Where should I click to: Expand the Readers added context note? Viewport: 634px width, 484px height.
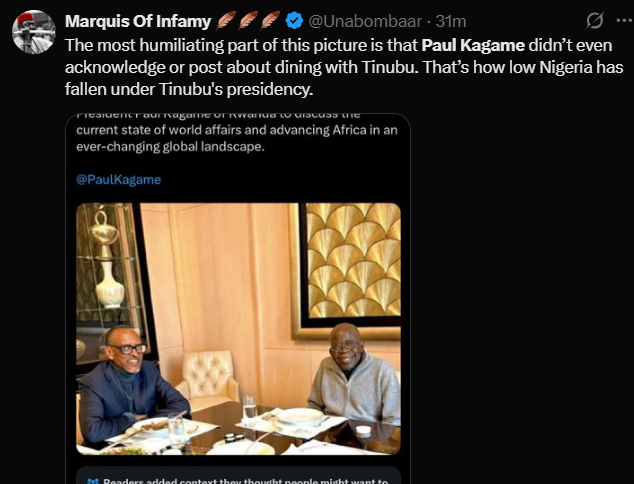(x=240, y=478)
